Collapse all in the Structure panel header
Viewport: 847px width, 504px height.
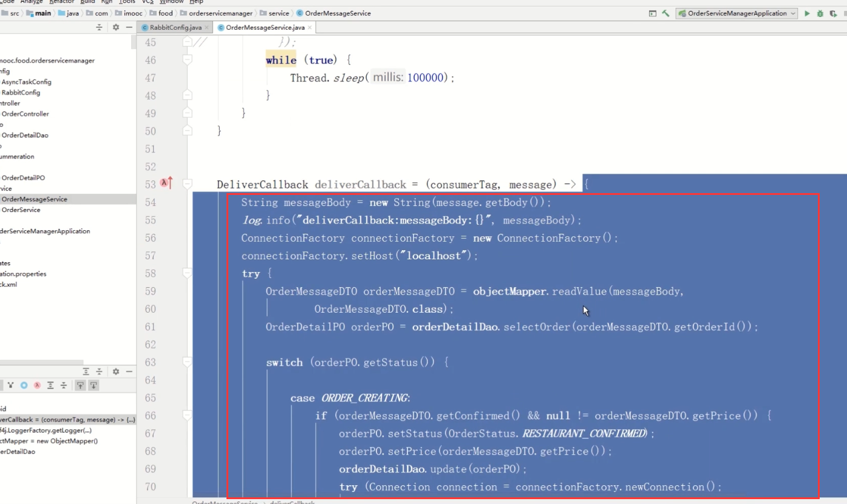[100, 372]
